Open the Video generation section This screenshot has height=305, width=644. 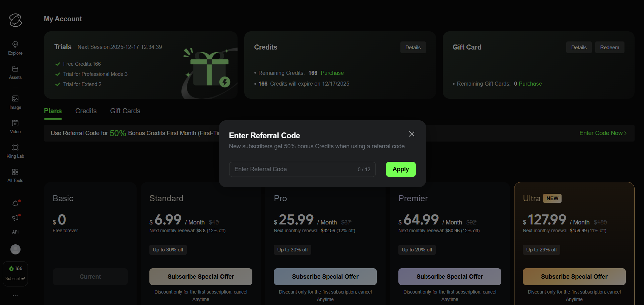pos(15,126)
